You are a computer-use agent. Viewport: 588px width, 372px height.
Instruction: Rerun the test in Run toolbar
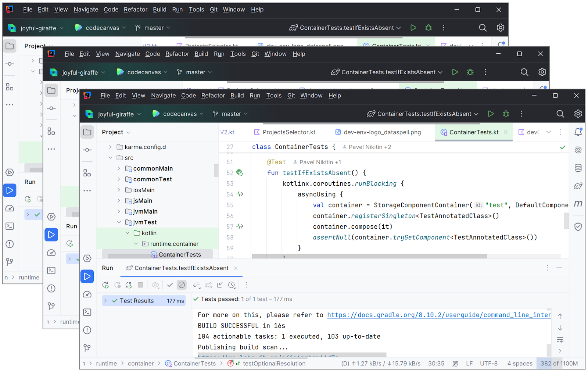(x=105, y=285)
